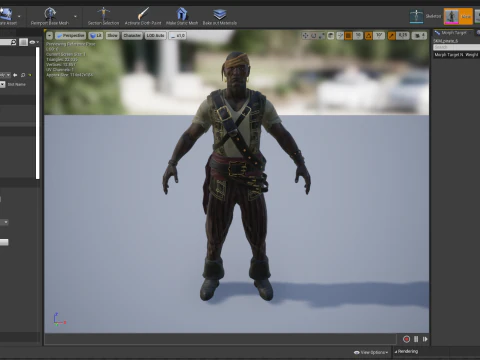Toggle grid snapping orange button
Screen dimensions: 480x360
(348, 35)
